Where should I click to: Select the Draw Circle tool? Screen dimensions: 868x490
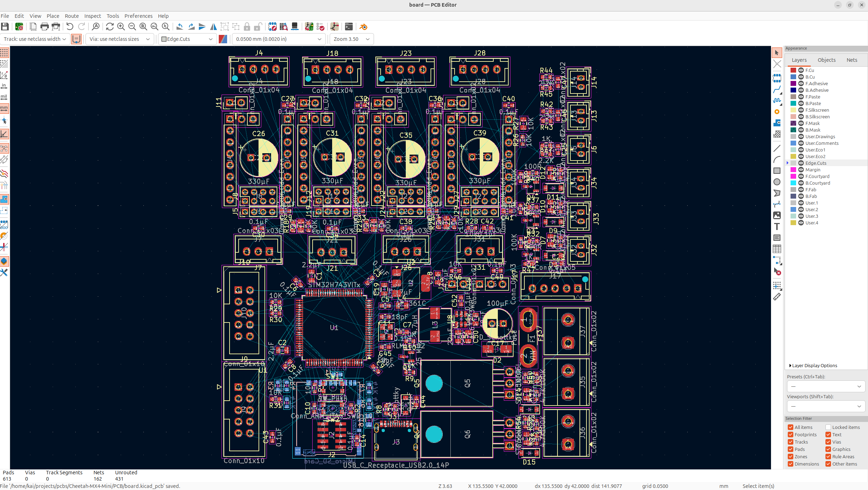(x=777, y=182)
